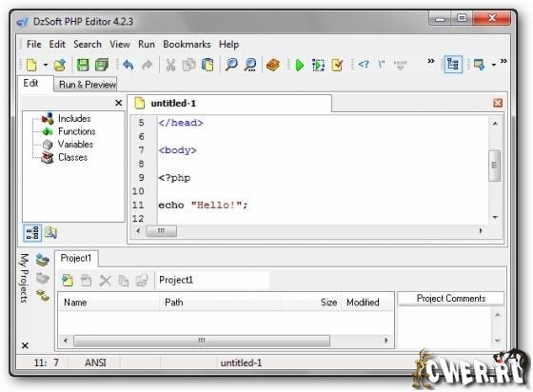Screen dimensions: 533x392
Task: Click the Paste clipboard icon
Action: (207, 65)
